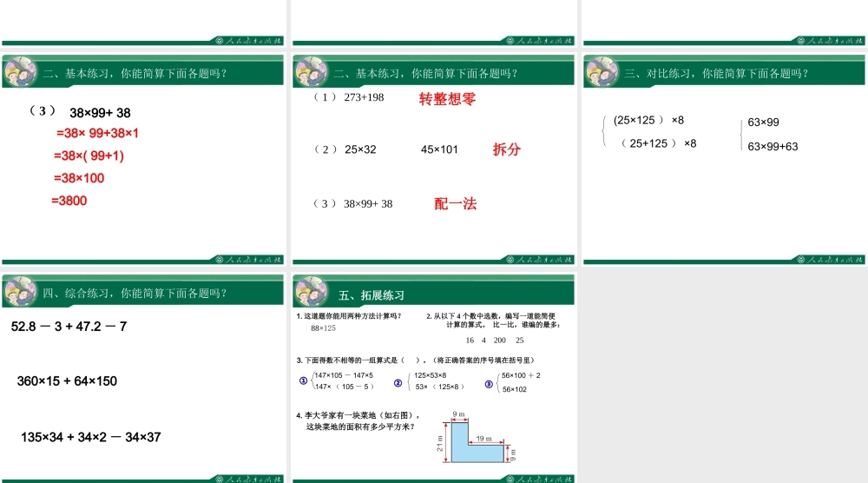Click the expression '53× ( 125×8 )'
The height and width of the screenshot is (483, 868).
pyautogui.click(x=439, y=387)
